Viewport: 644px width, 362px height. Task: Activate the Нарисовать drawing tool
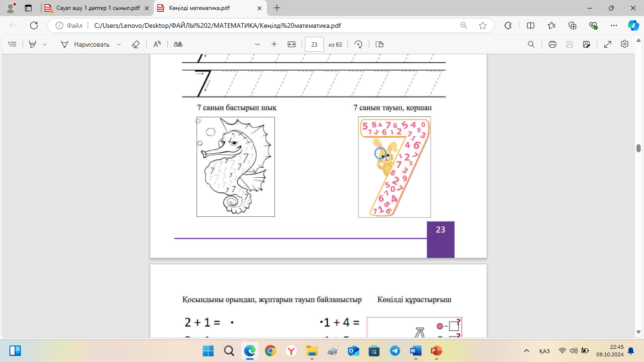pos(85,44)
